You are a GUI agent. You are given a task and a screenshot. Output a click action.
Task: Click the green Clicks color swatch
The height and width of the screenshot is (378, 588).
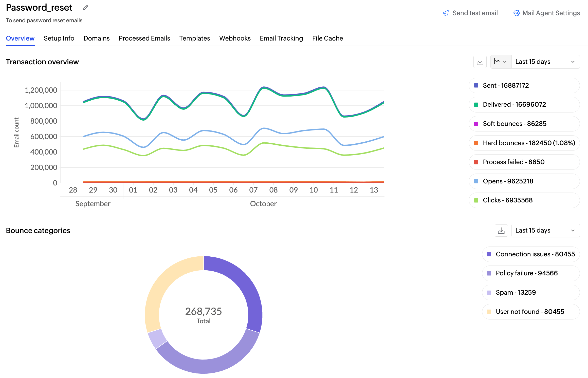(x=476, y=200)
